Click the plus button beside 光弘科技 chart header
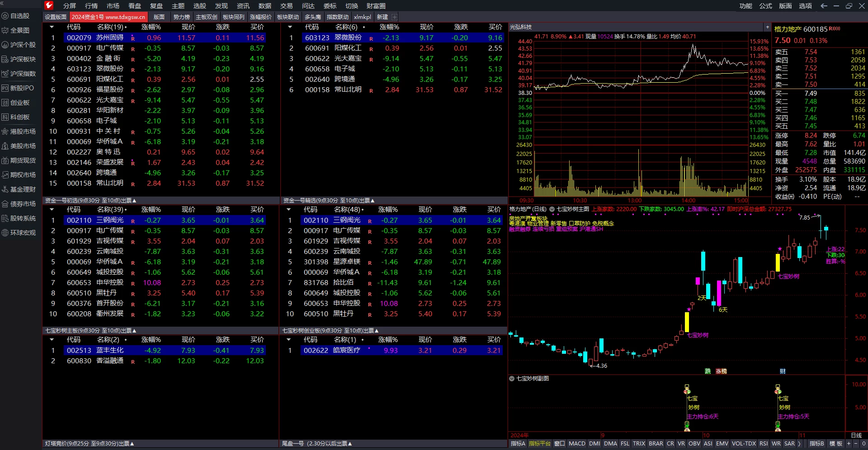The image size is (868, 450). [x=767, y=27]
